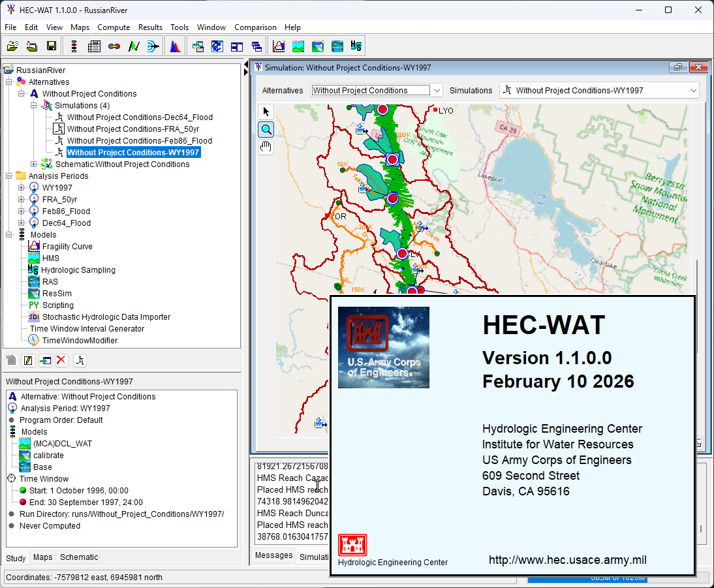Open the program order colored-stack toolbar icon
This screenshot has width=714, height=588.
(x=74, y=46)
